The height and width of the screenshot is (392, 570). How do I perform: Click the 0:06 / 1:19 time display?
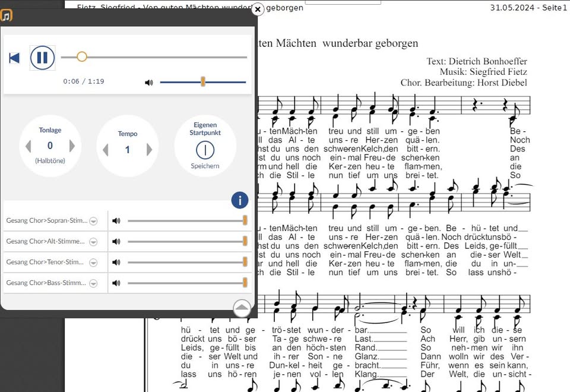84,81
